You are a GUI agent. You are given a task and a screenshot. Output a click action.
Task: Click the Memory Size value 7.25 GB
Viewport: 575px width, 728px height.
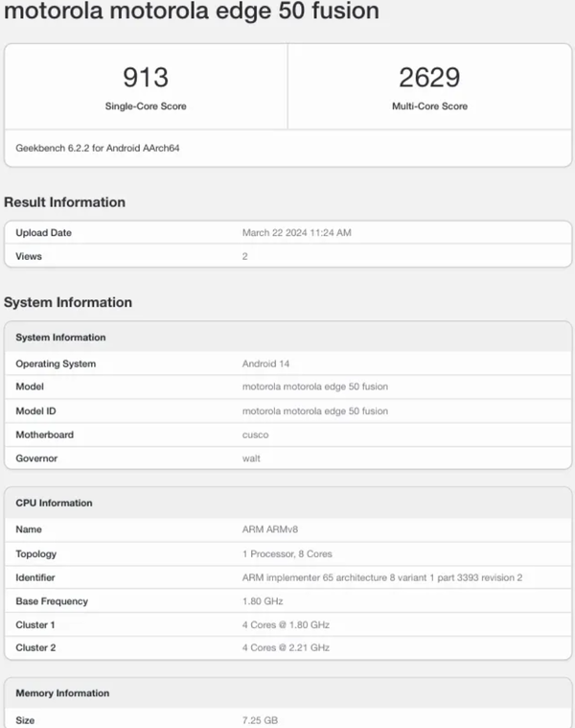coord(260,719)
